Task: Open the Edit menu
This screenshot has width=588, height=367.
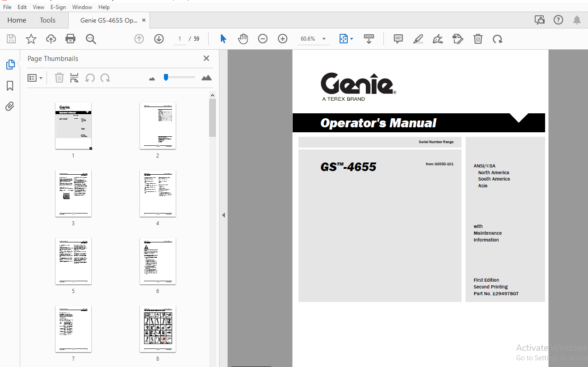Action: pos(22,7)
